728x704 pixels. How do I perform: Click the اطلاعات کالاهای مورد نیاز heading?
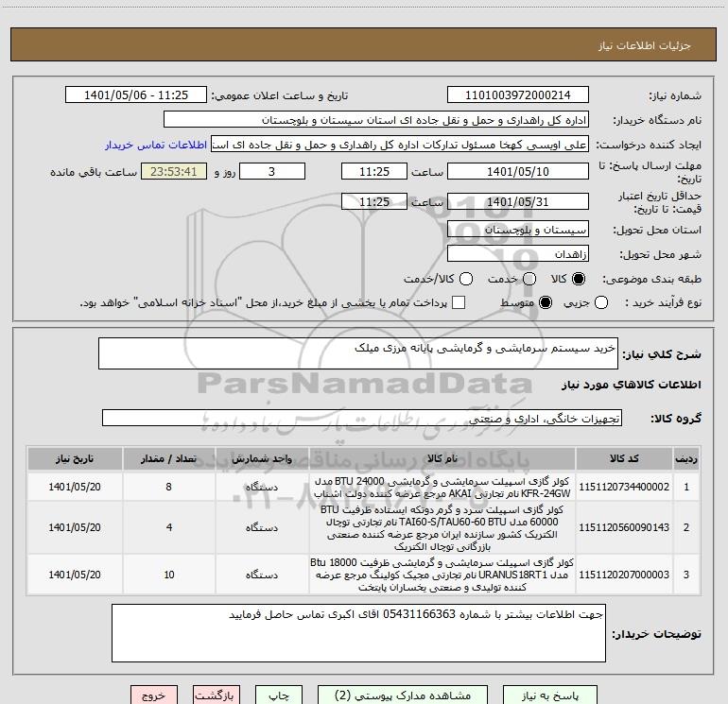tap(632, 385)
